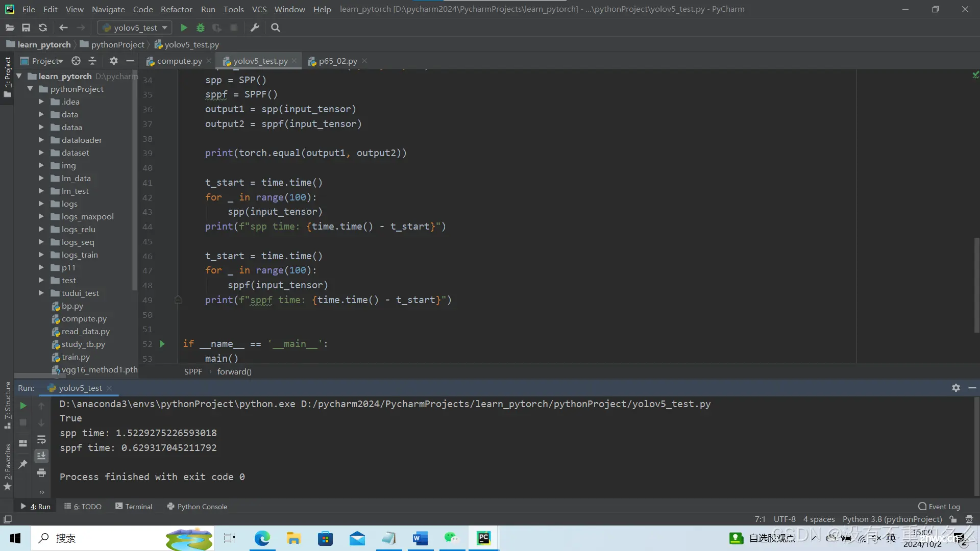Click the Synchronize refresh icon
This screenshot has width=980, height=551.
[x=43, y=28]
